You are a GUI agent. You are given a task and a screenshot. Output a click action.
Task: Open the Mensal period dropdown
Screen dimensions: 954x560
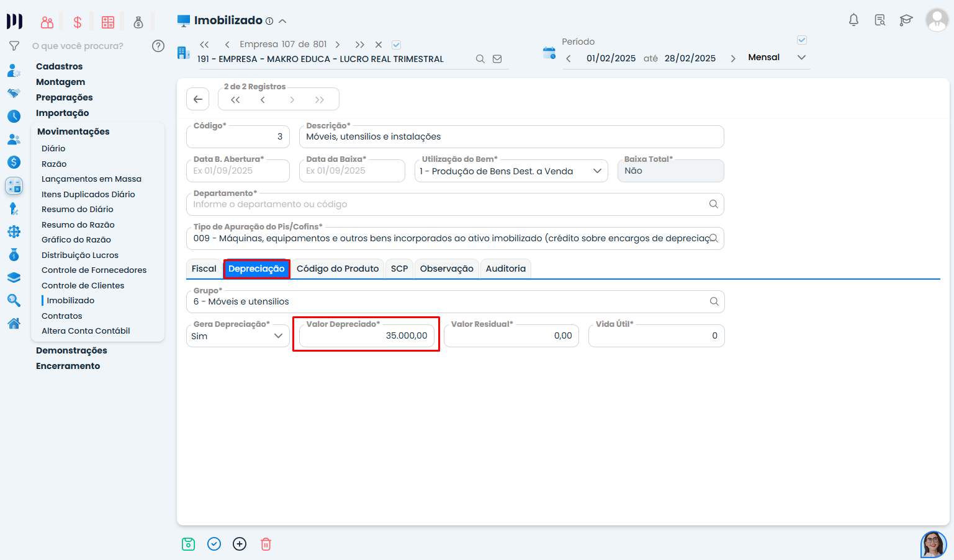pos(776,58)
